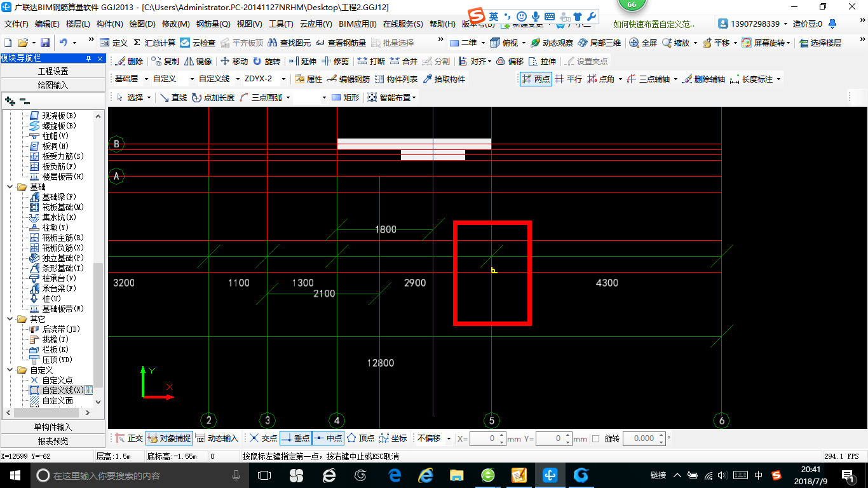Select the 偏移 (offset) tool

[510, 62]
